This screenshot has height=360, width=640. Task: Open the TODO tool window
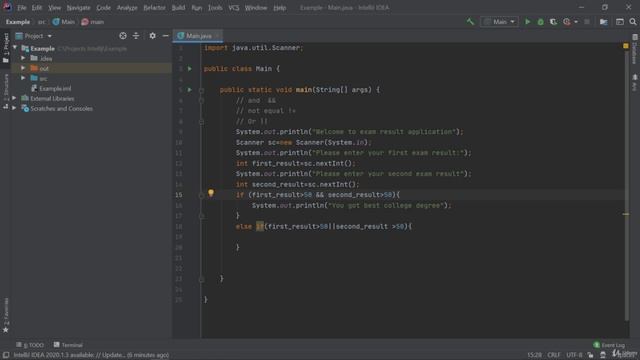click(30, 345)
